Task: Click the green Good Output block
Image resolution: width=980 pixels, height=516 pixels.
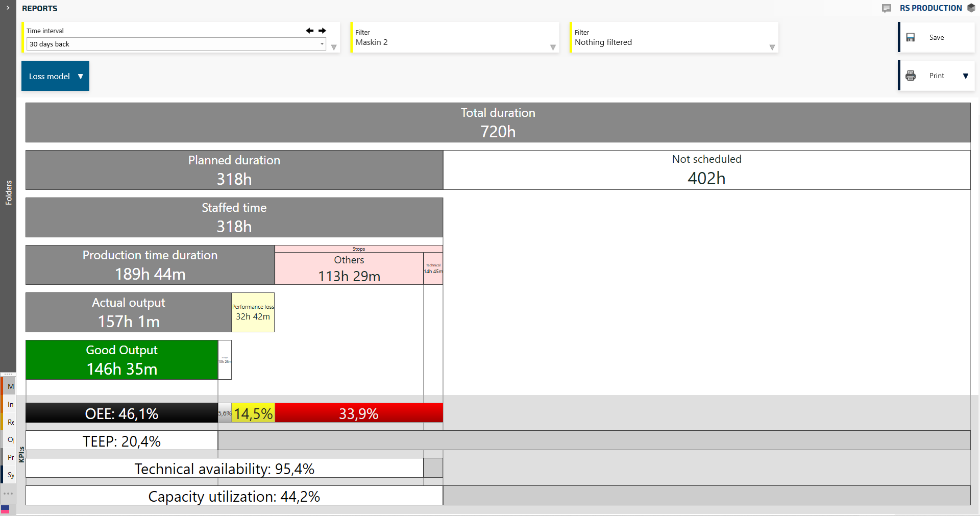Action: pos(121,360)
